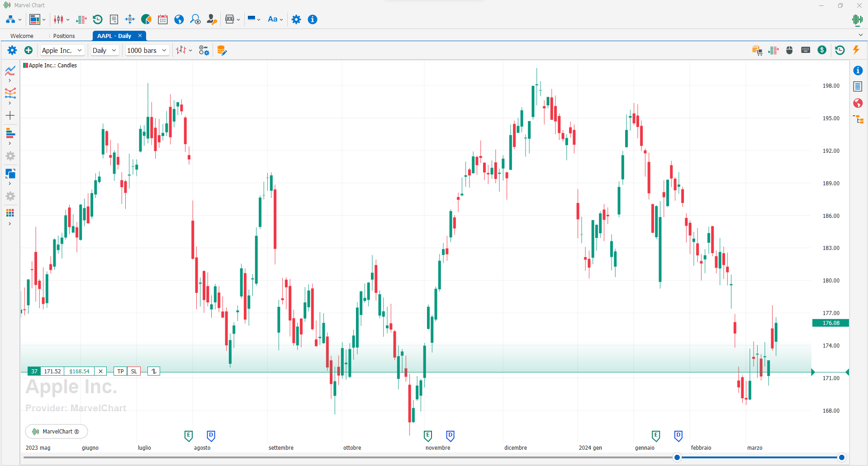Click the MarvelChart ® button
The height and width of the screenshot is (466, 868).
point(56,432)
